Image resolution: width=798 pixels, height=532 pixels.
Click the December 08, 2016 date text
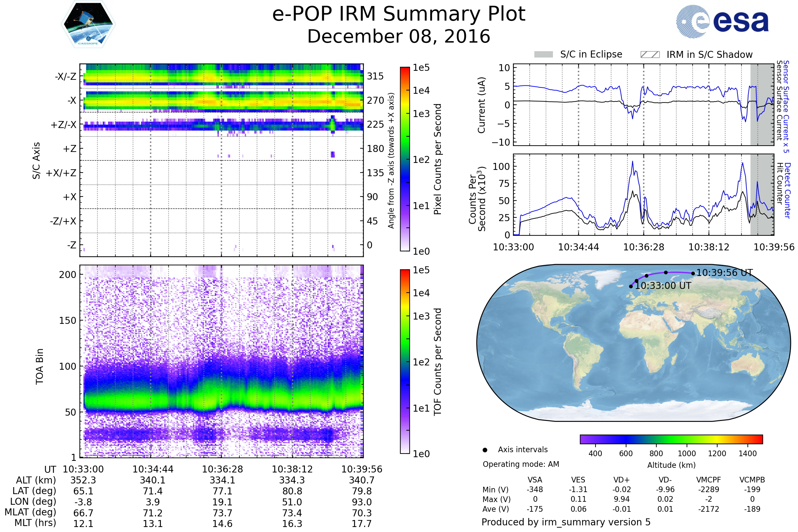(399, 37)
